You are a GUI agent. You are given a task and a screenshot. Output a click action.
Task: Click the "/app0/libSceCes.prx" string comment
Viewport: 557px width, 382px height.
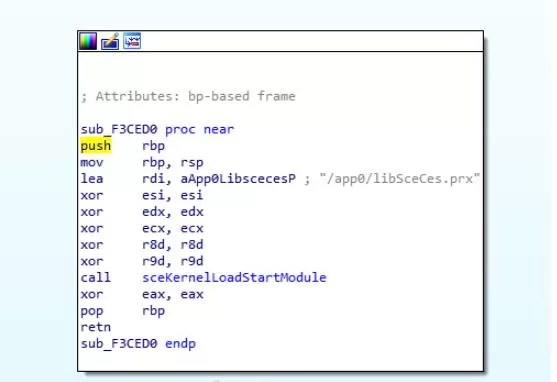400,179
